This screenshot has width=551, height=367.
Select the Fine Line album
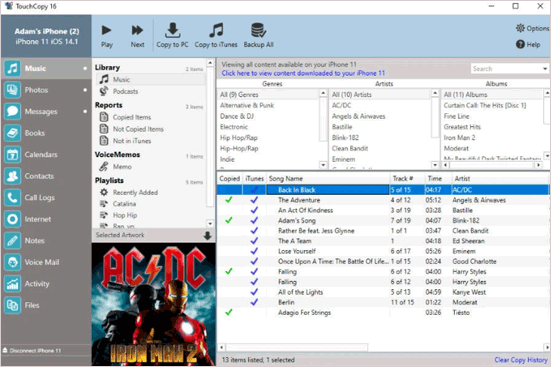click(x=456, y=116)
